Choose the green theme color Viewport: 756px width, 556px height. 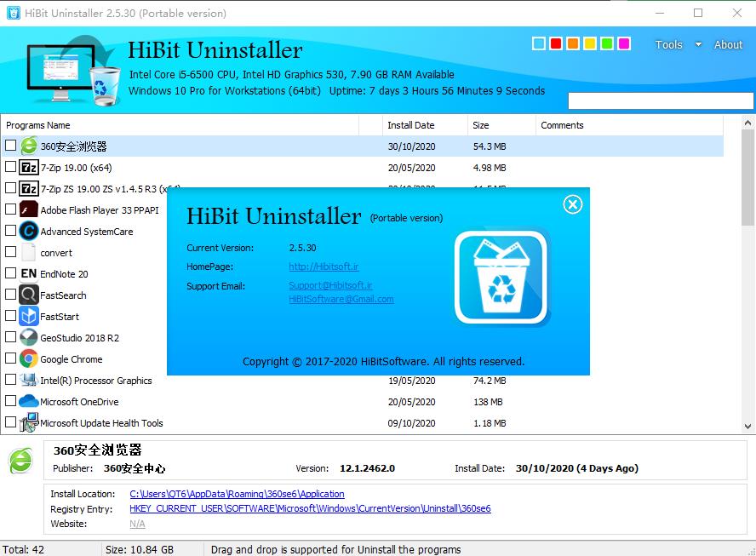coord(606,44)
